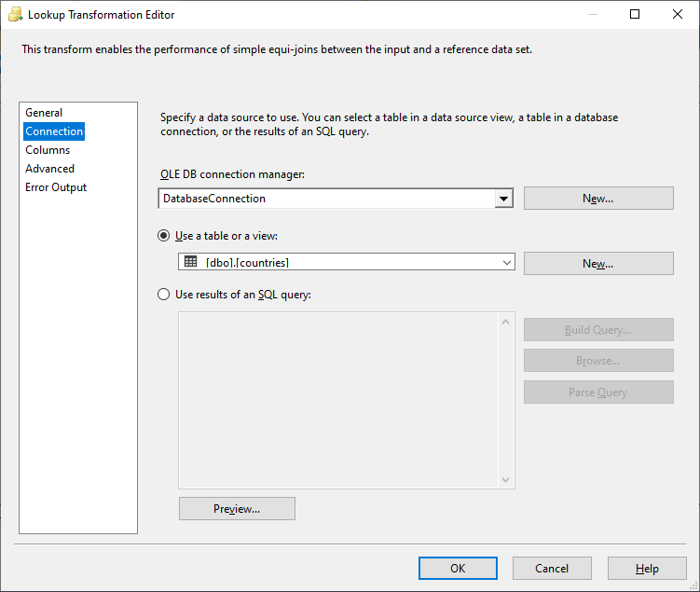Click the table icon beside [dbo].[countries]
This screenshot has height=592, width=700.
[191, 263]
